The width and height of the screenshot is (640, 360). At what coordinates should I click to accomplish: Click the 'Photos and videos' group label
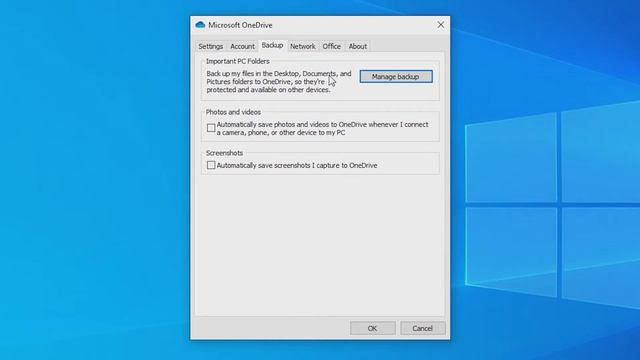tap(233, 112)
